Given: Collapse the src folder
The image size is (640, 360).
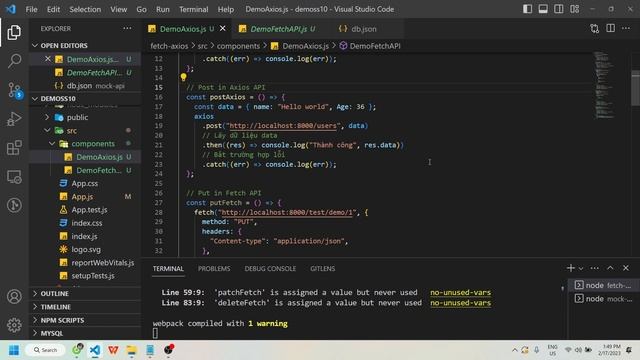Looking at the screenshot, I should pyautogui.click(x=47, y=130).
